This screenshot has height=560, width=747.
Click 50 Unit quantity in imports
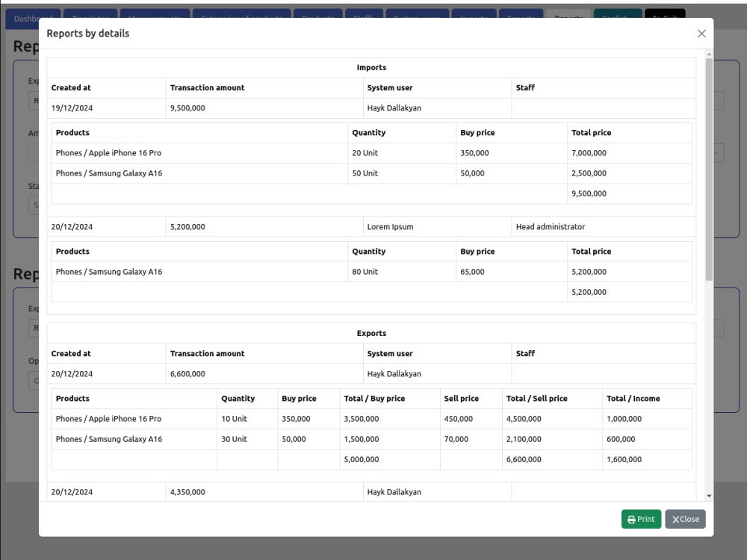coord(365,173)
